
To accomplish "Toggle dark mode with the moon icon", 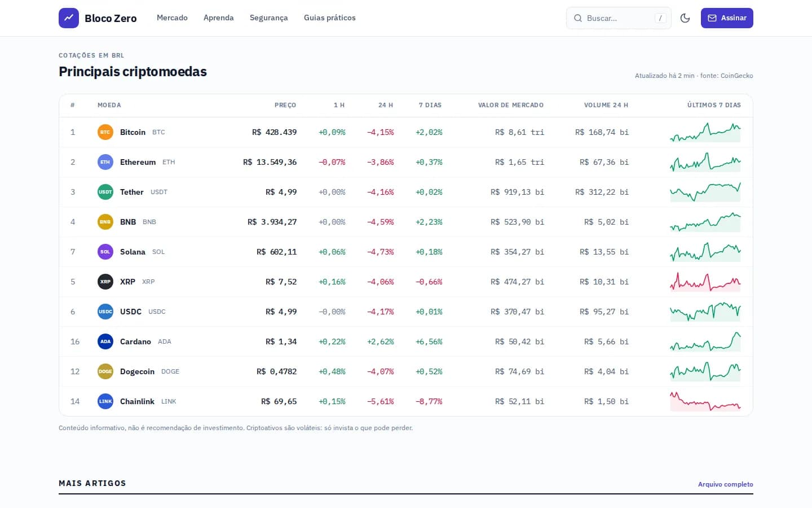I will [685, 18].
